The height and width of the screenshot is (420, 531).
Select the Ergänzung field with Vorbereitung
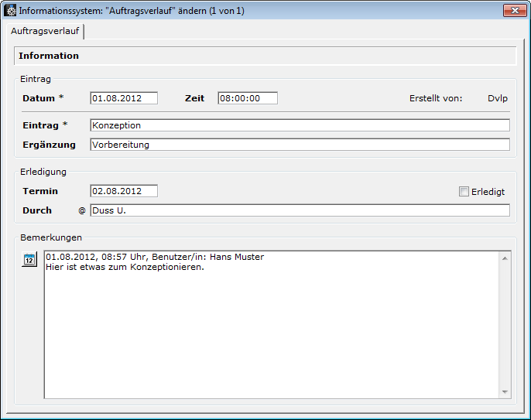click(300, 145)
